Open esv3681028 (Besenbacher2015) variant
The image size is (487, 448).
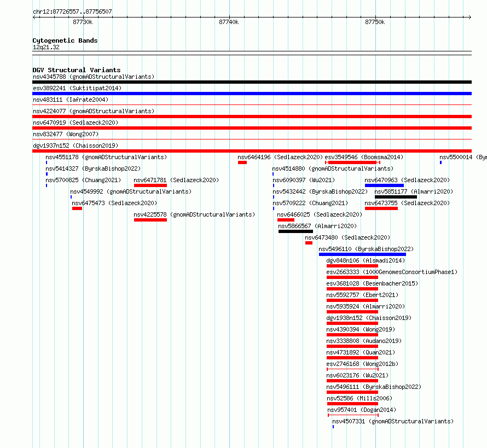[372, 283]
